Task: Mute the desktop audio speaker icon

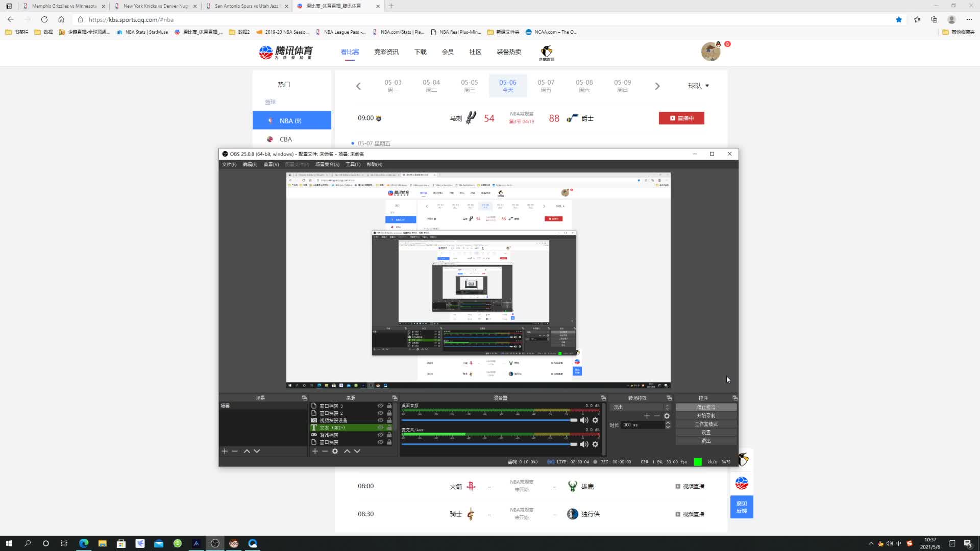Action: 584,420
